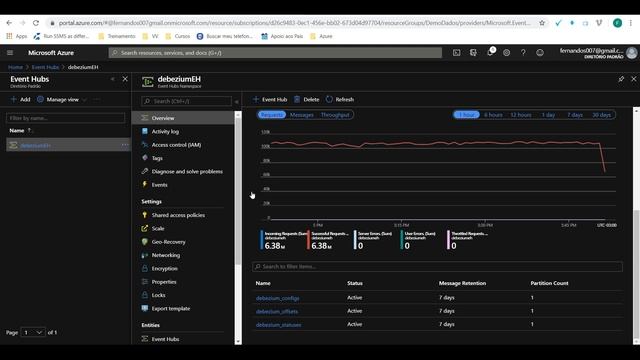Add a new Event Hub
Screen dimensions: 640x360
pos(270,99)
